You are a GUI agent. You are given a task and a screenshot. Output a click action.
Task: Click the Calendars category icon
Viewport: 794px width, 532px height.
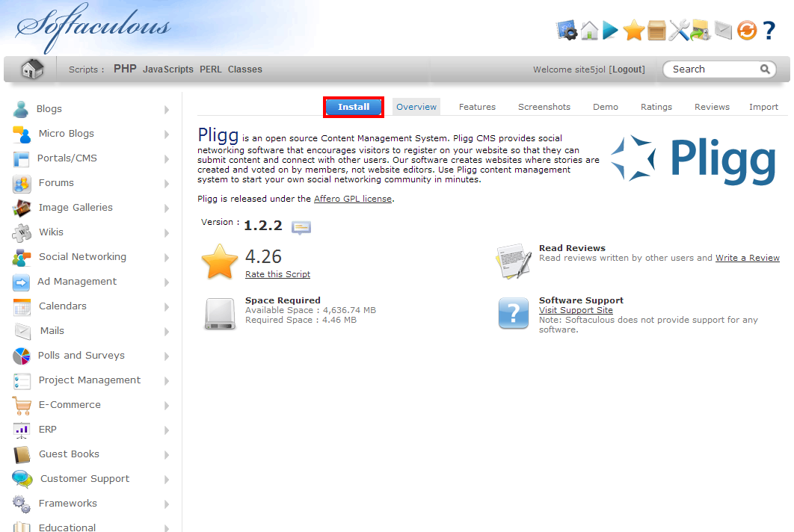(x=22, y=307)
